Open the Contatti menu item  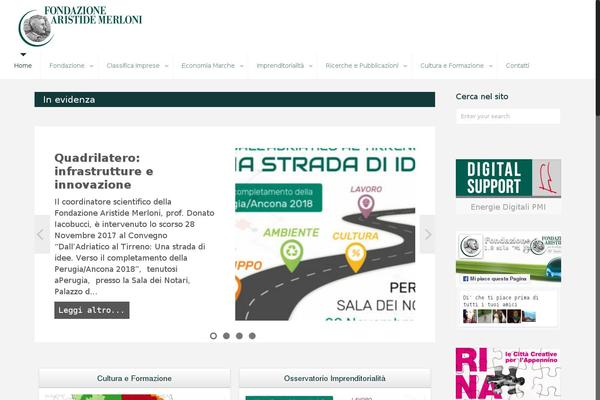517,65
